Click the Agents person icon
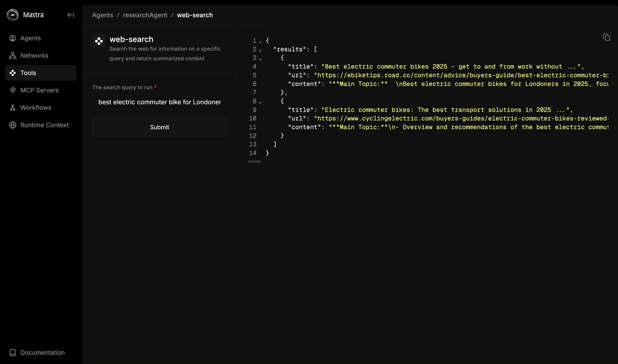Viewport: 618px width, 364px height. 13,38
